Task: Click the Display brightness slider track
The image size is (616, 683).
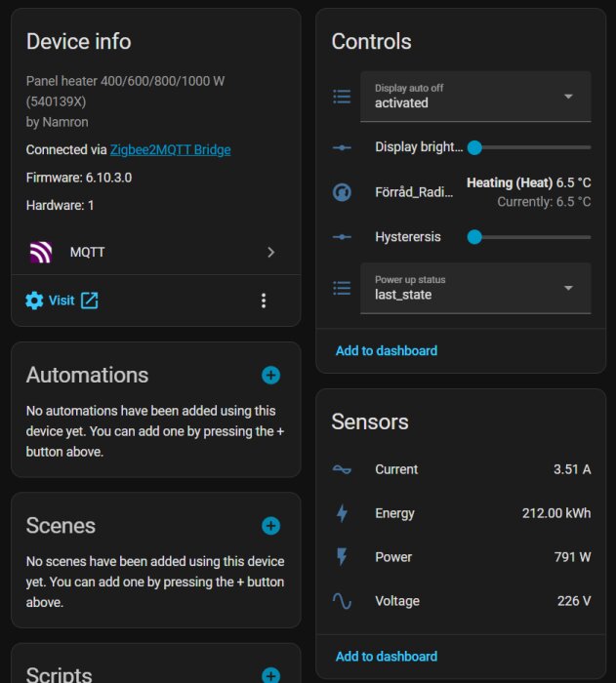Action: [529, 147]
